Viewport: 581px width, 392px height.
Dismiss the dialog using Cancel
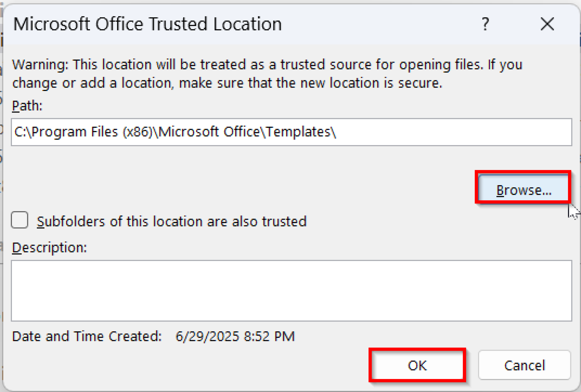click(525, 365)
